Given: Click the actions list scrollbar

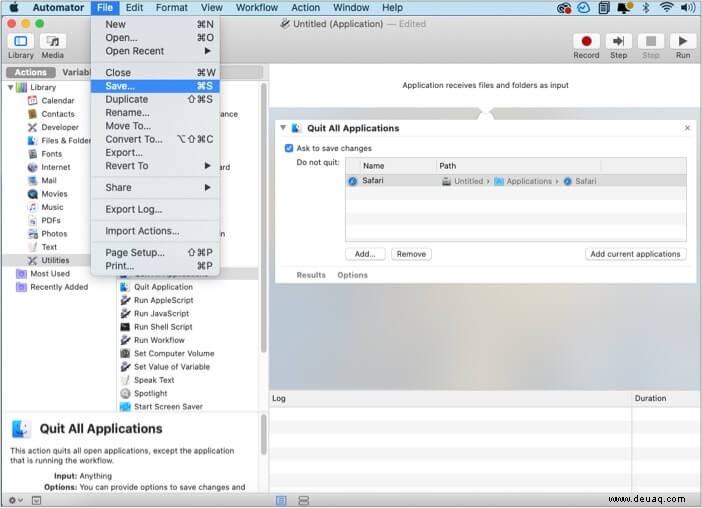Looking at the screenshot, I should click(264, 218).
